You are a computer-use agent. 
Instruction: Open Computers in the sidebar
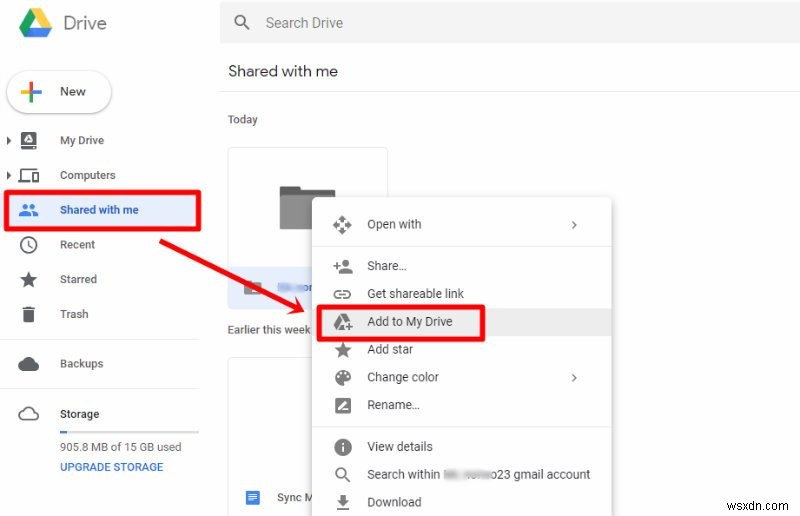(88, 176)
